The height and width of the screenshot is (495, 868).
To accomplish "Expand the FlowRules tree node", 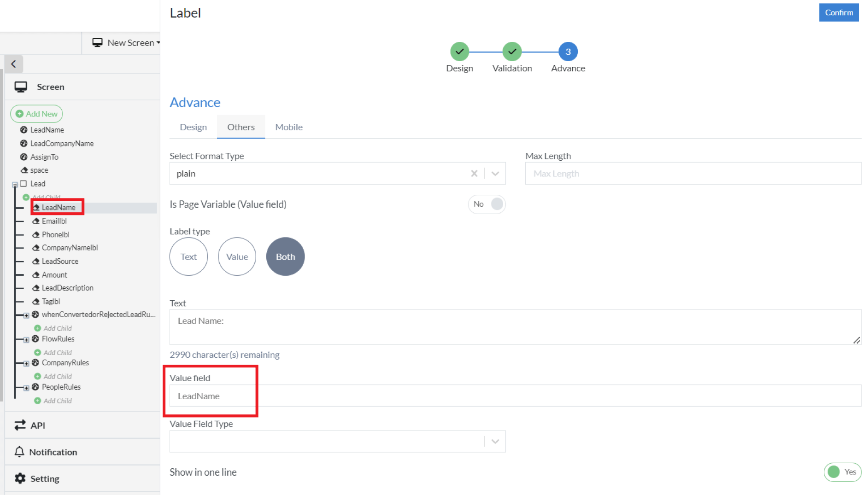I will (x=26, y=340).
